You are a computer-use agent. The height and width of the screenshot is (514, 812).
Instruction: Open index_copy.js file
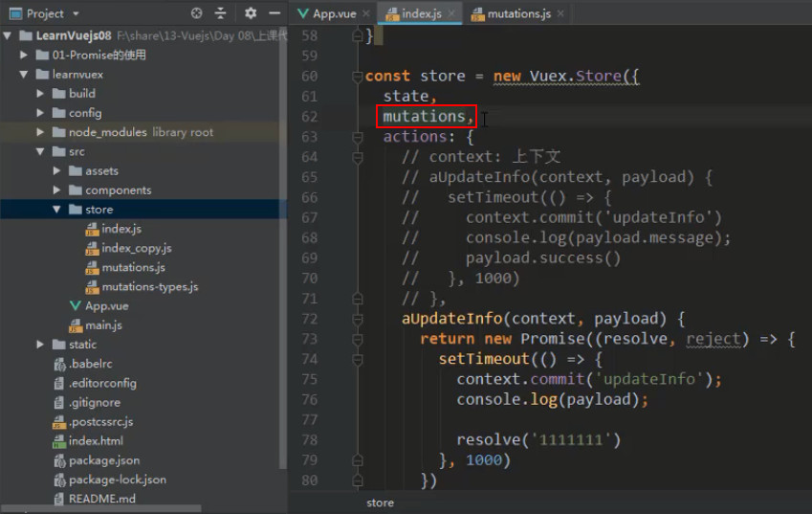tap(136, 248)
